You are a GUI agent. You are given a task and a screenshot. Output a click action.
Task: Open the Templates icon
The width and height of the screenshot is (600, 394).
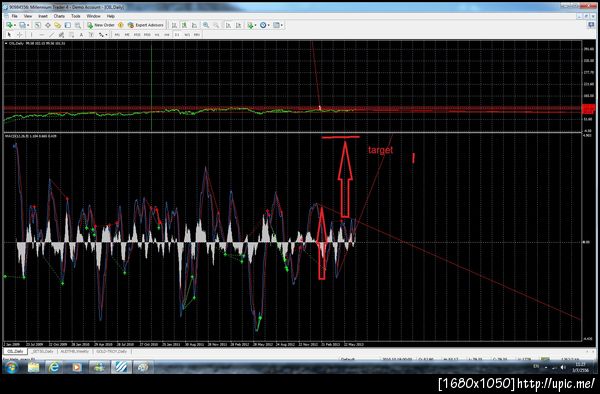pos(276,25)
